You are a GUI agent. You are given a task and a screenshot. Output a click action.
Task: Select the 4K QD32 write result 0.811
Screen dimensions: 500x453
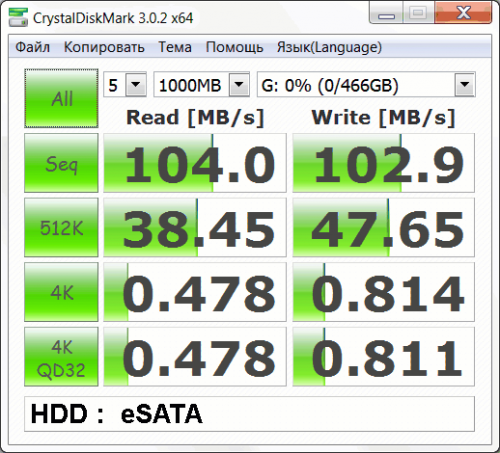[384, 357]
